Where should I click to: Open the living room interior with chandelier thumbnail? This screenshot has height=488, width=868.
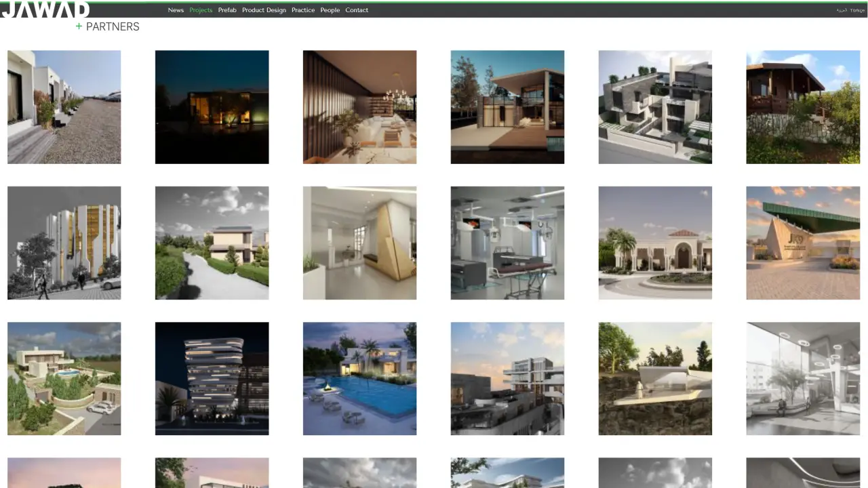[359, 107]
